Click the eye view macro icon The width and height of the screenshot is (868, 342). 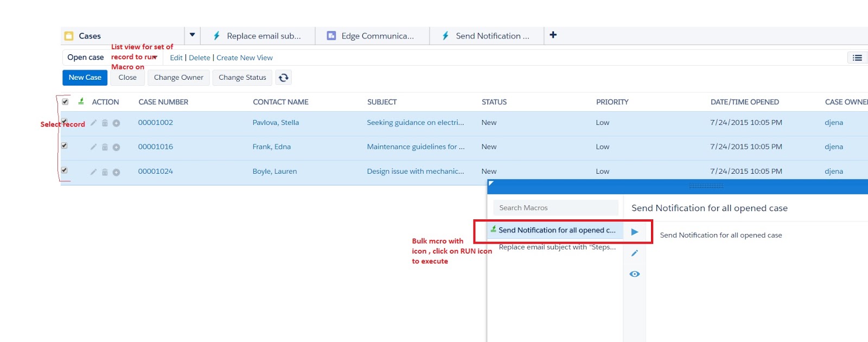click(x=635, y=274)
